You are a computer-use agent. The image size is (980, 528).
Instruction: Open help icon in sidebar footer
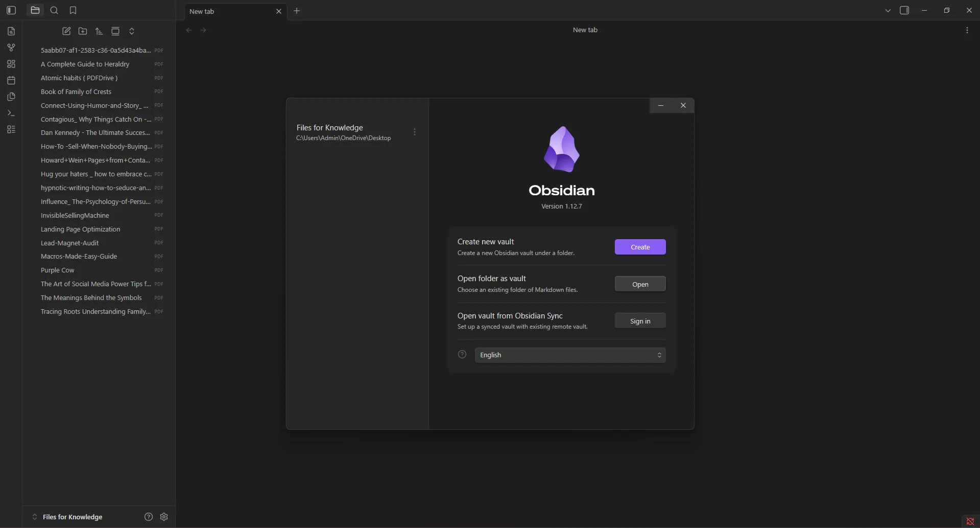149,517
